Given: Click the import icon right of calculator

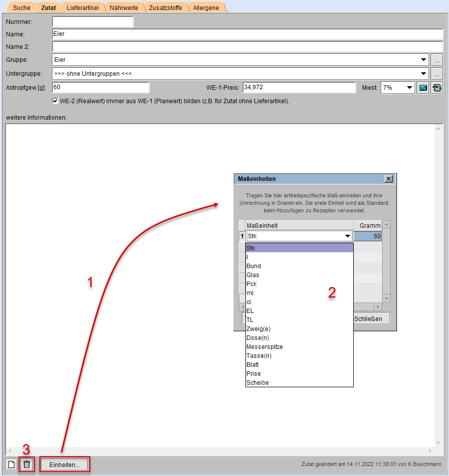Looking at the screenshot, I should 437,88.
